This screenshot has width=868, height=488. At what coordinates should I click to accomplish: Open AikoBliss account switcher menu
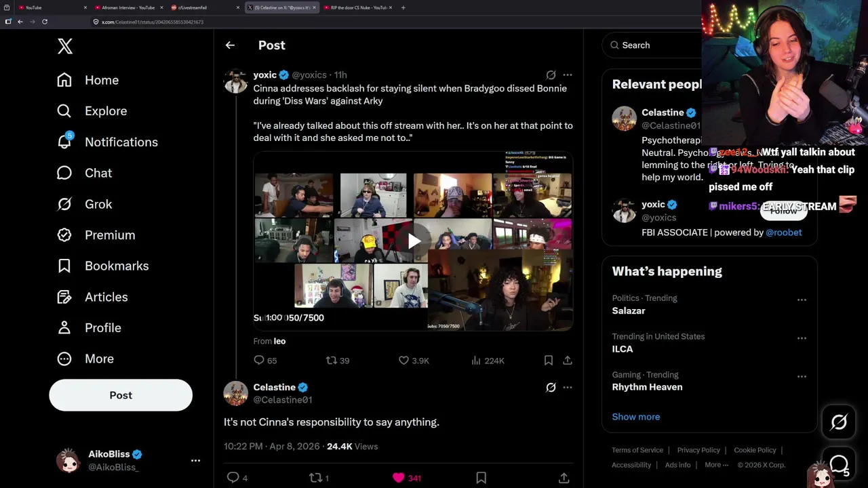[x=129, y=460]
